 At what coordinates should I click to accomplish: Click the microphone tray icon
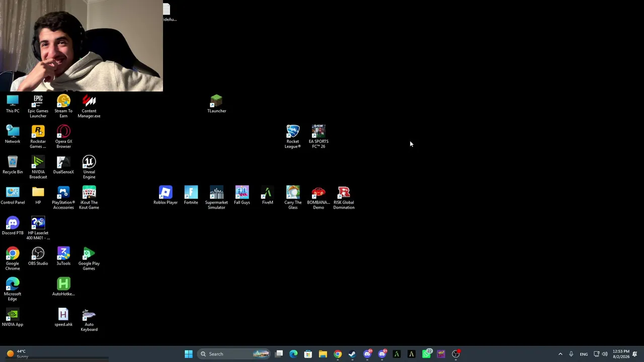tap(571, 354)
